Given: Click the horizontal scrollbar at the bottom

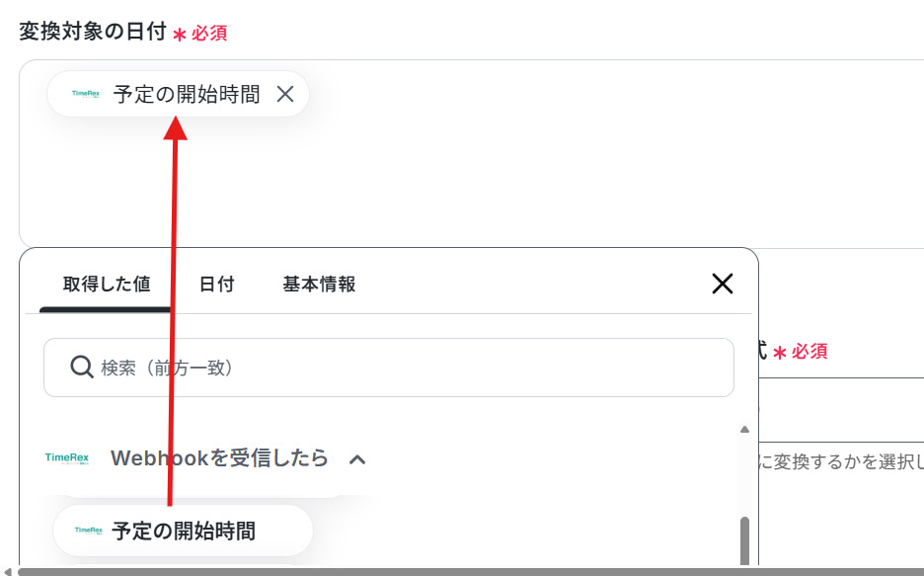Looking at the screenshot, I should (x=471, y=572).
